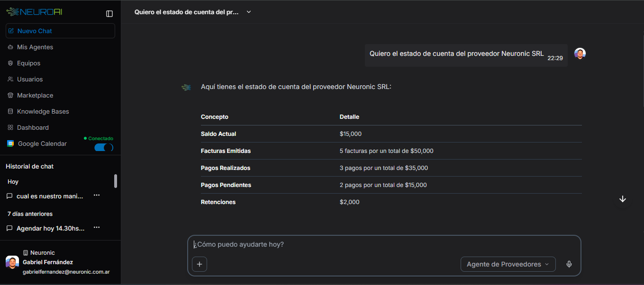Click the user avatar beside the message
Image resolution: width=644 pixels, height=285 pixels.
click(580, 53)
